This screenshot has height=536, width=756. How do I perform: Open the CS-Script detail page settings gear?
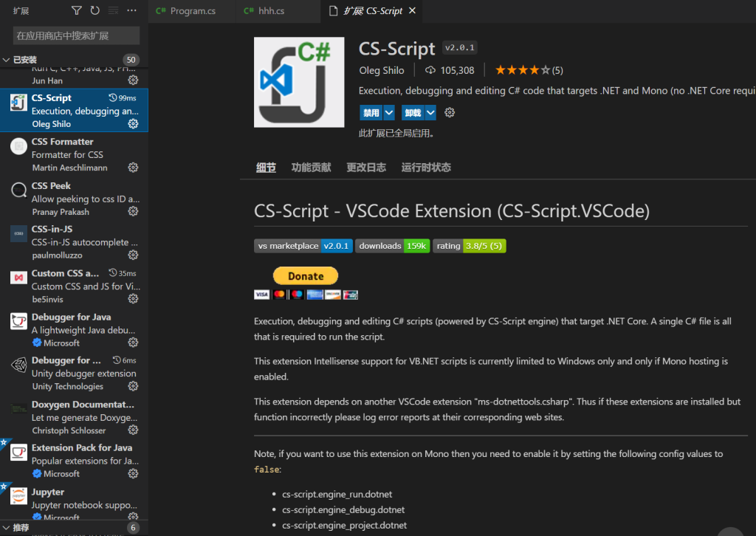click(450, 113)
